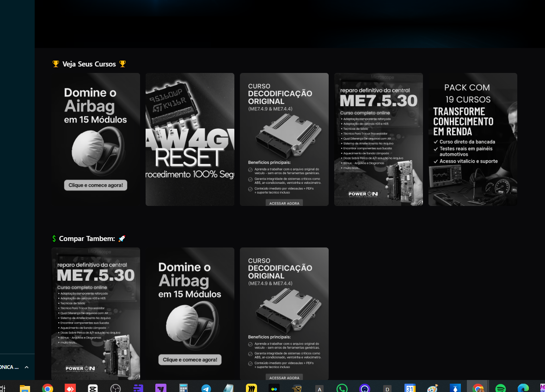Expand the chevron in the left sidebar
The width and height of the screenshot is (545, 392).
point(26,367)
